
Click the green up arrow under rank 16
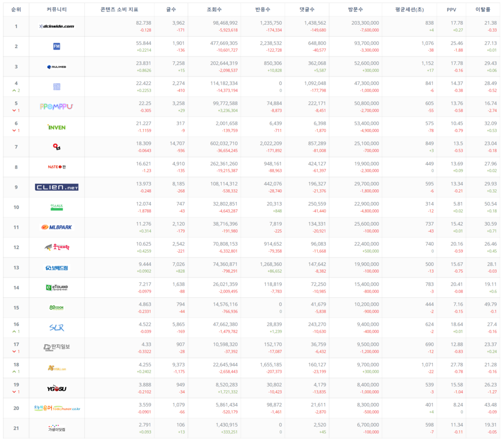(14, 331)
